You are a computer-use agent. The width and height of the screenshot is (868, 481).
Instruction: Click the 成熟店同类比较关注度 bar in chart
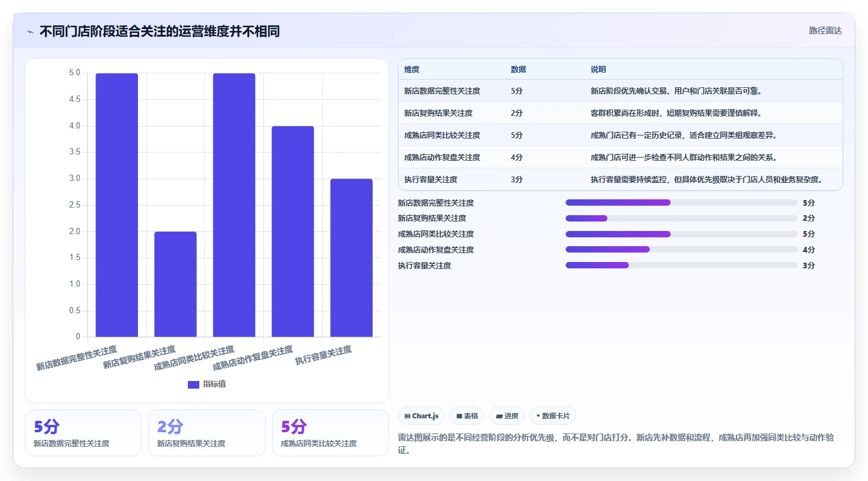[x=234, y=205]
